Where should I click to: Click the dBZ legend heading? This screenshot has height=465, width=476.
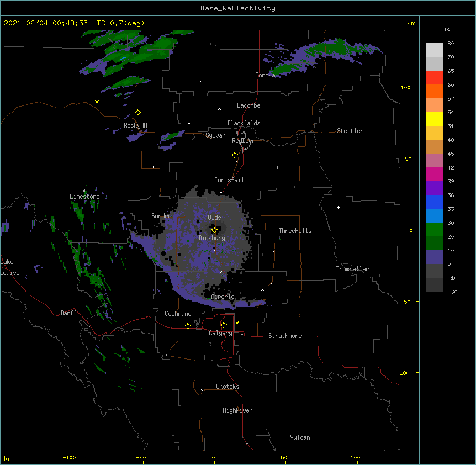point(447,29)
